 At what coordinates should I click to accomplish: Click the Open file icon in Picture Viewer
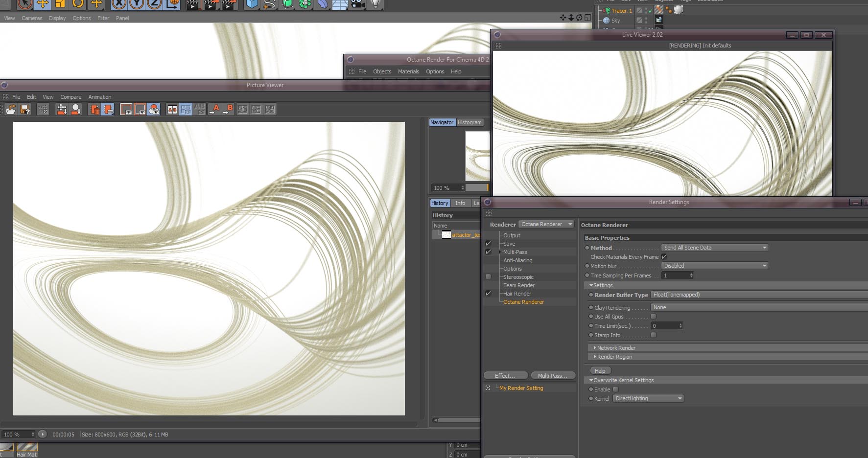11,110
